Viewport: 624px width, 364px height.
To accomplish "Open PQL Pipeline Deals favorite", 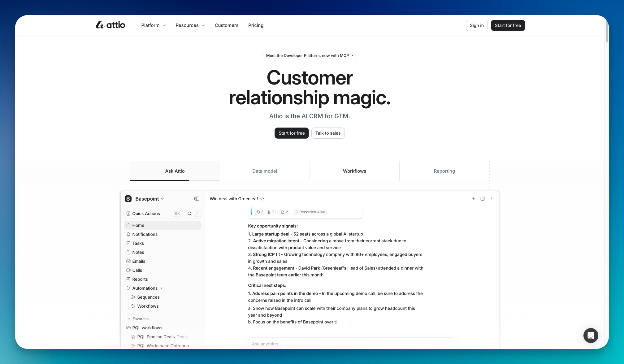I will pos(165,337).
